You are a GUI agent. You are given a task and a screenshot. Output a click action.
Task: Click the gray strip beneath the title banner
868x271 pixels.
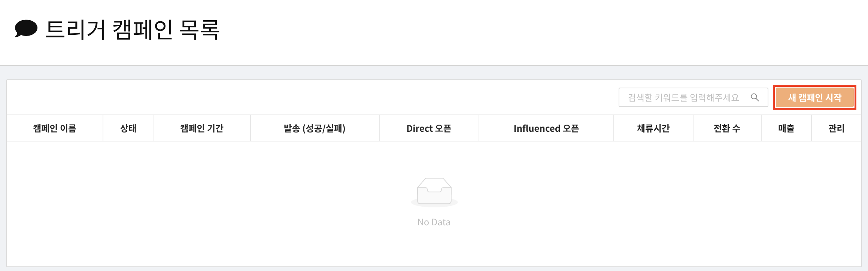click(x=434, y=73)
